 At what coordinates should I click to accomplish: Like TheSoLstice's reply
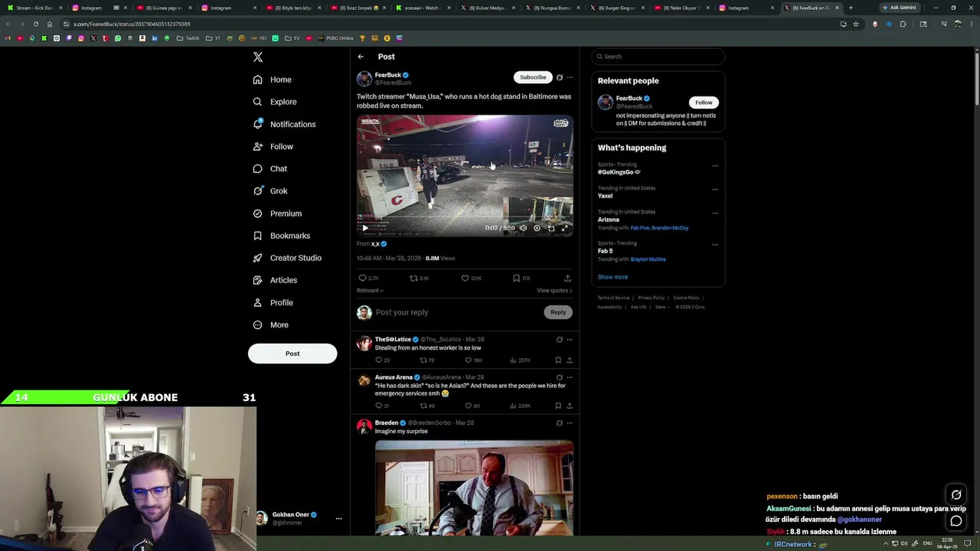pyautogui.click(x=468, y=360)
